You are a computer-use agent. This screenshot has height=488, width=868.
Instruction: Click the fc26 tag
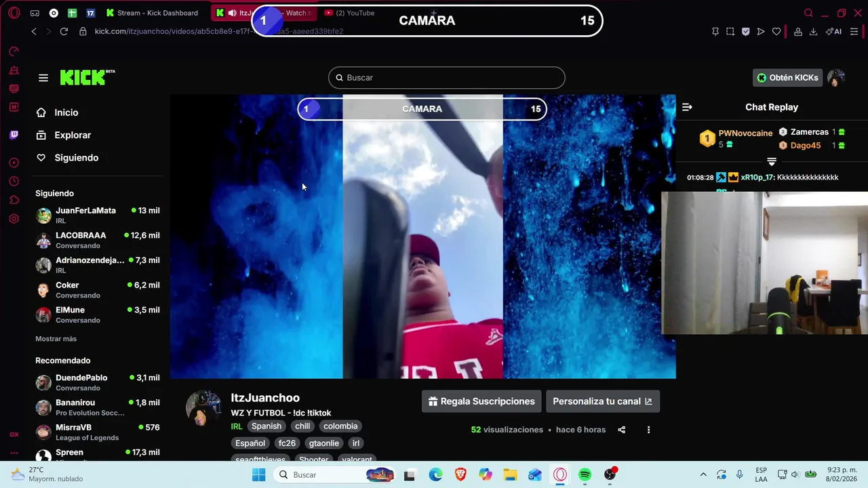(287, 443)
